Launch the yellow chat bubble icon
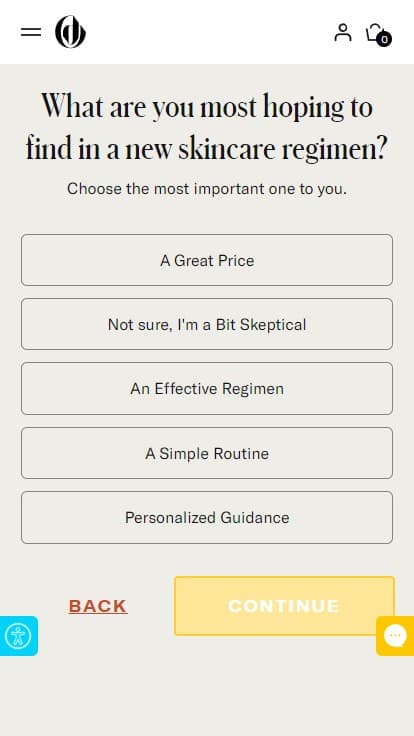 pos(395,636)
